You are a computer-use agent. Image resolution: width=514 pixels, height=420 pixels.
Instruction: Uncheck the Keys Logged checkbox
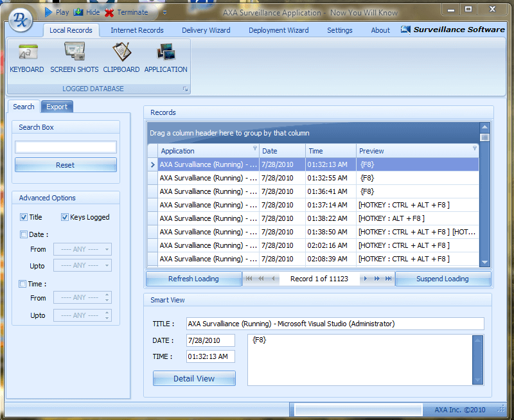pyautogui.click(x=65, y=217)
